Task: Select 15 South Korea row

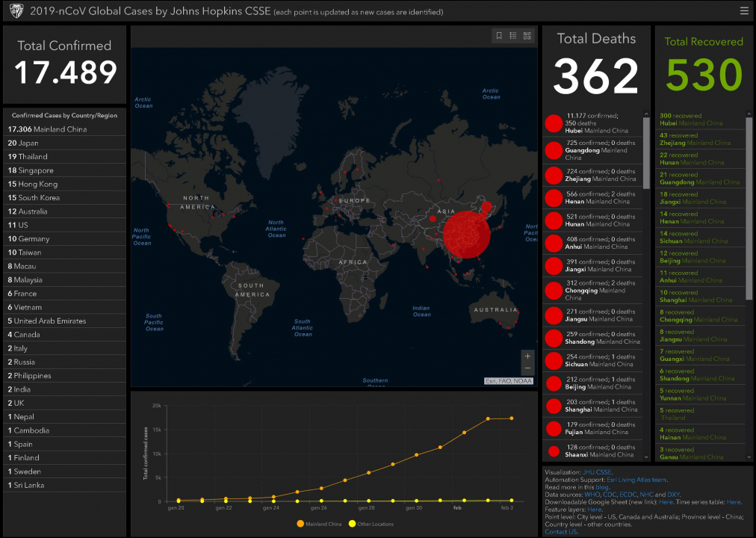Action: (x=64, y=198)
